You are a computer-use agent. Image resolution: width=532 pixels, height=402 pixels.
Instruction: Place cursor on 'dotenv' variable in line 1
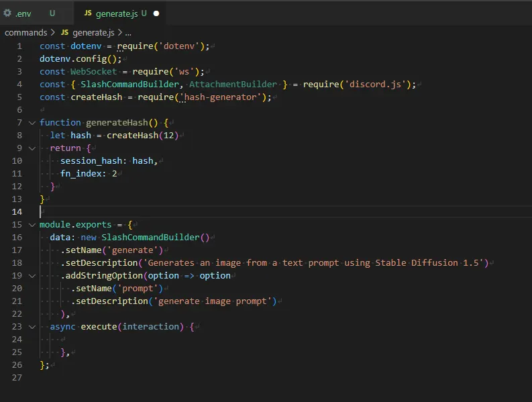click(86, 46)
